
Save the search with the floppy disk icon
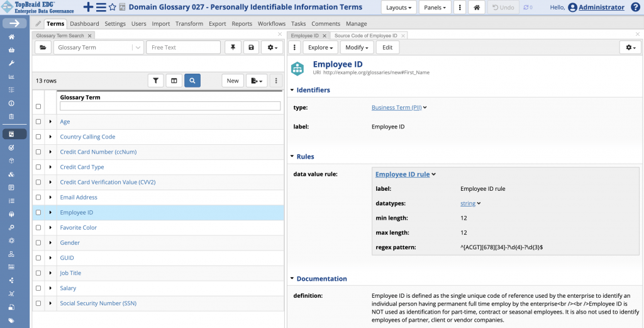click(x=252, y=47)
